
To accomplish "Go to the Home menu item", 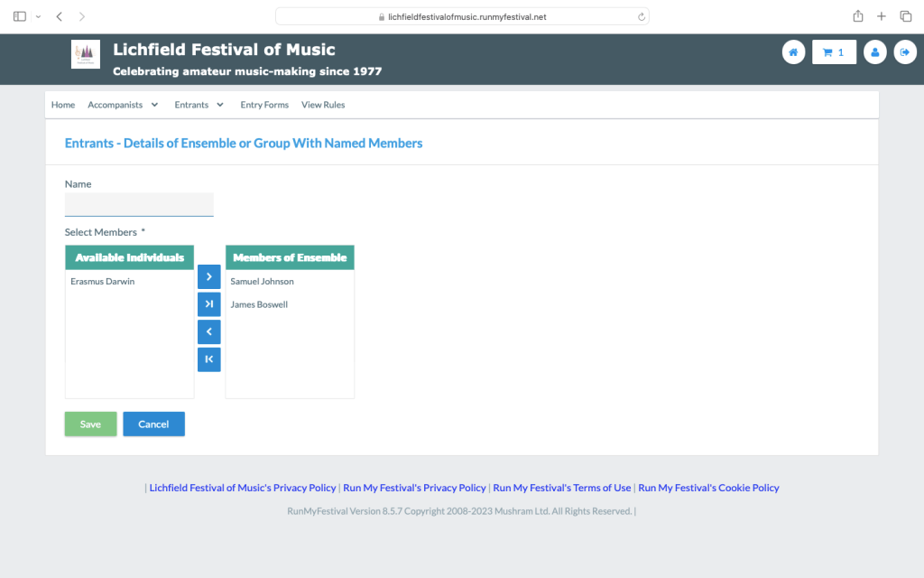I will click(63, 105).
